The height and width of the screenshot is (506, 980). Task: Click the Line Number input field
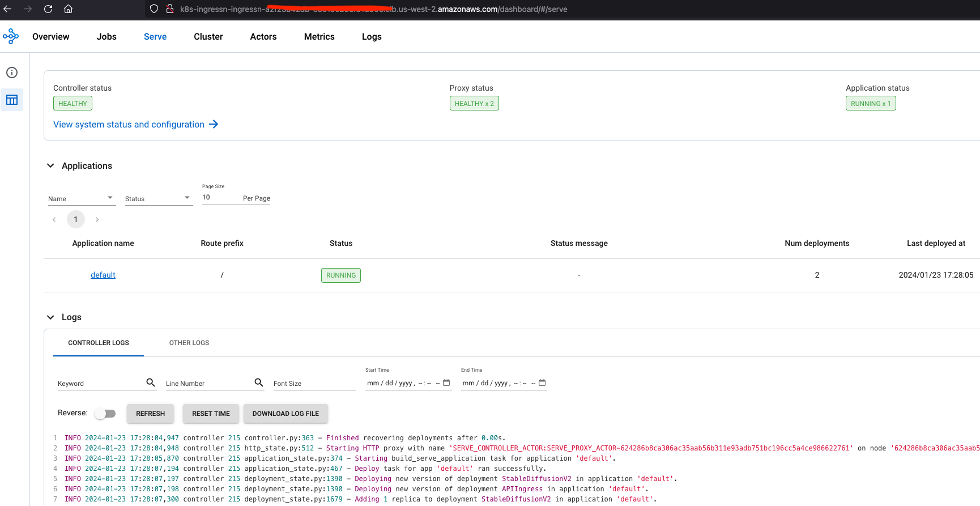(208, 383)
